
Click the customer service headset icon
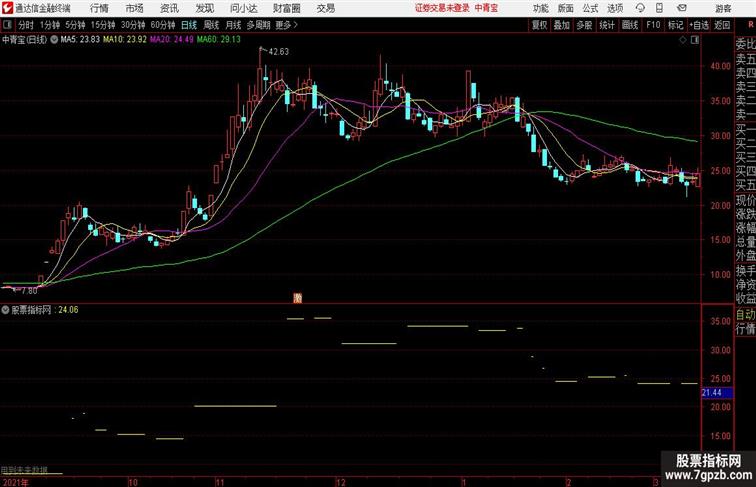pyautogui.click(x=640, y=8)
